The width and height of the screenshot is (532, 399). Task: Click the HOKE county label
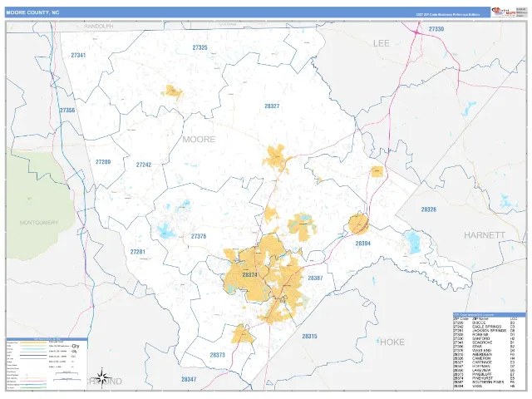click(392, 342)
